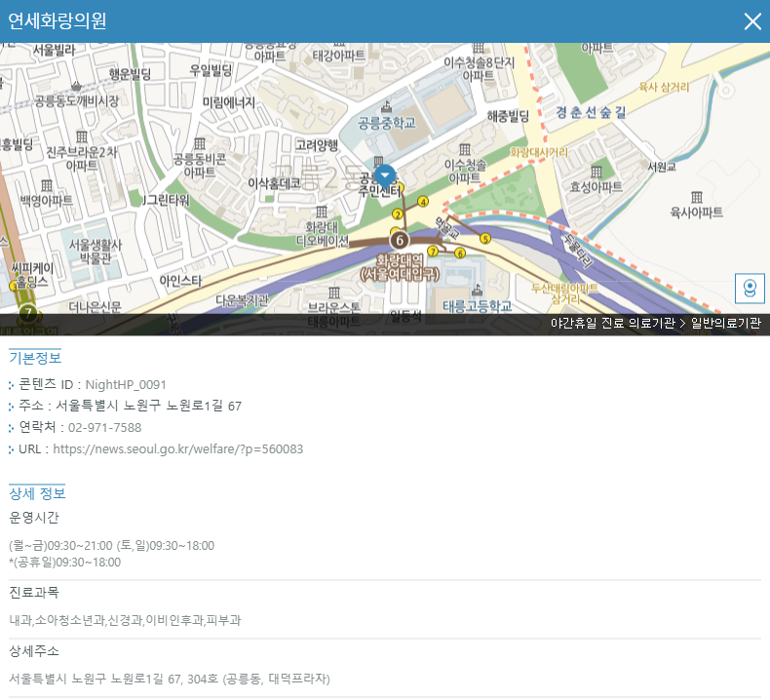Click the line 7 station badge near 태릉입구역
The height and width of the screenshot is (700, 770).
(28, 313)
